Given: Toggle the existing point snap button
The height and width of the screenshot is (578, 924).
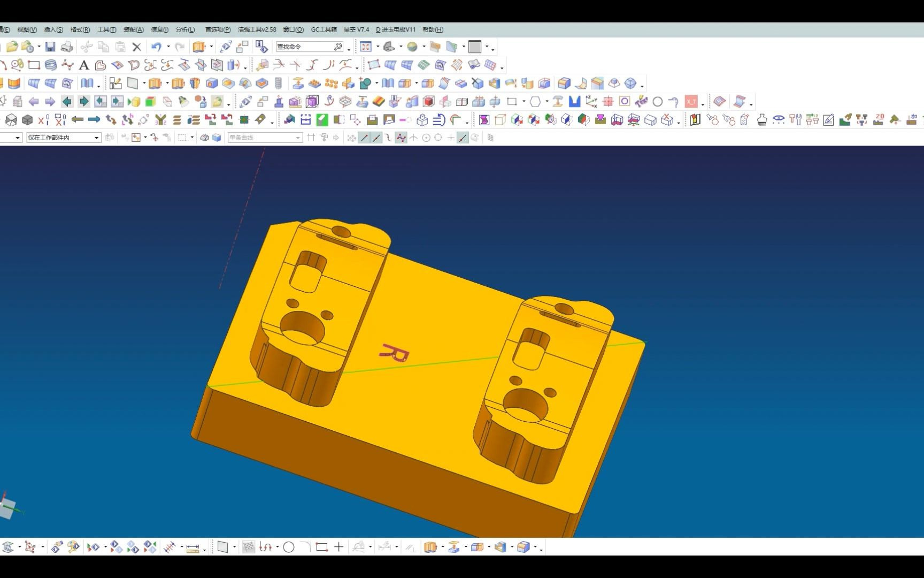Looking at the screenshot, I should (451, 138).
